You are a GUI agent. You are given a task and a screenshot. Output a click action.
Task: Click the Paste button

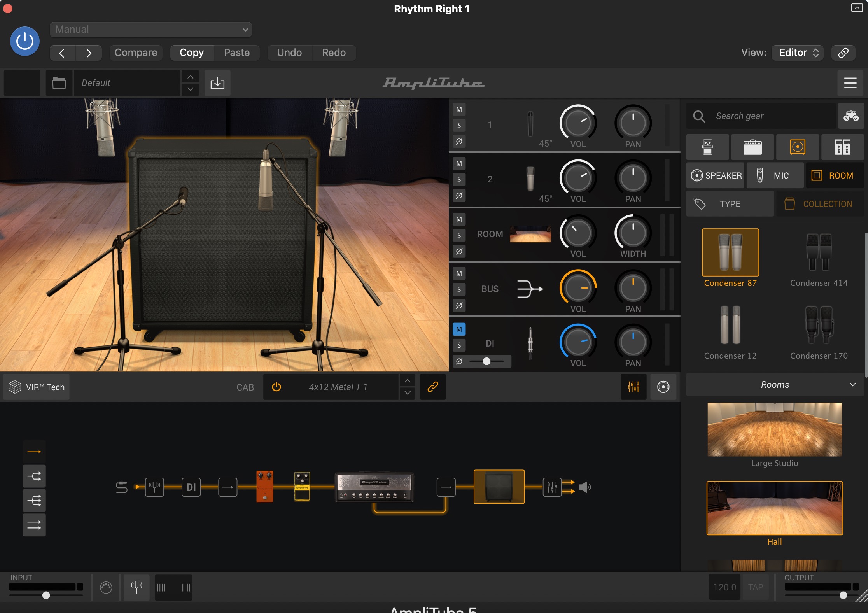point(237,53)
